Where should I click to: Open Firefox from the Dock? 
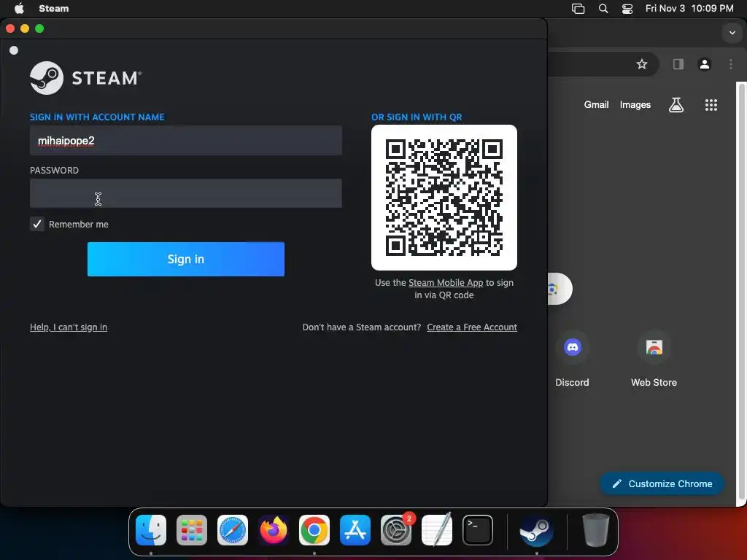point(274,530)
